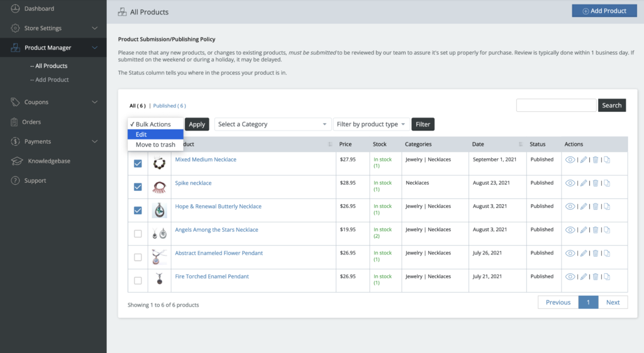Click the view eye icon for Mixed Medium Necklace

click(x=570, y=160)
